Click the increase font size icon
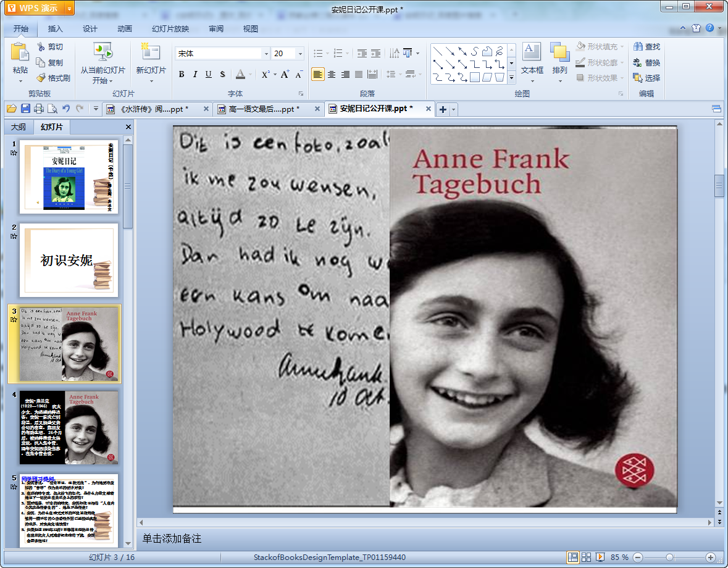 (285, 74)
